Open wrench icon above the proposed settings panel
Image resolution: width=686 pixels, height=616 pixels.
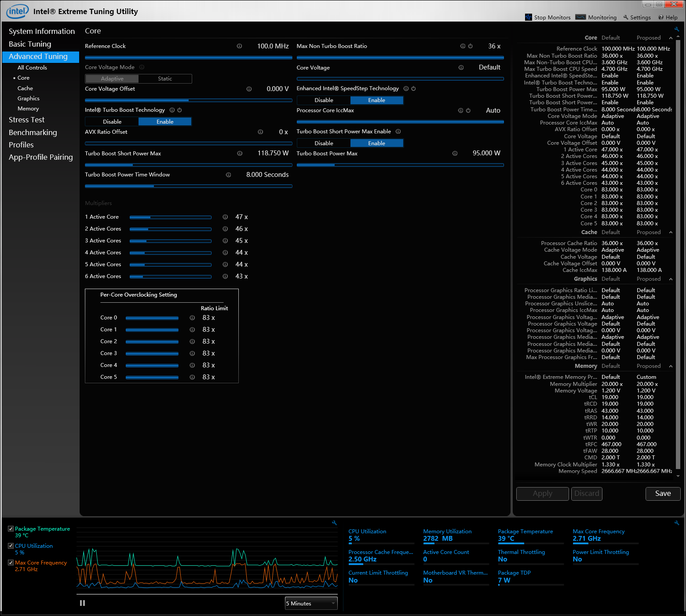click(677, 29)
